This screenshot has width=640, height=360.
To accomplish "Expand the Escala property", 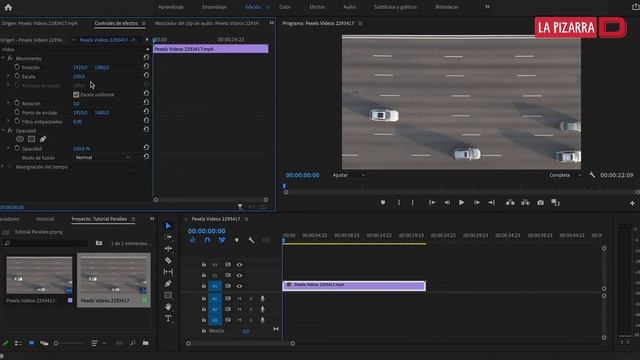I will pyautogui.click(x=8, y=76).
